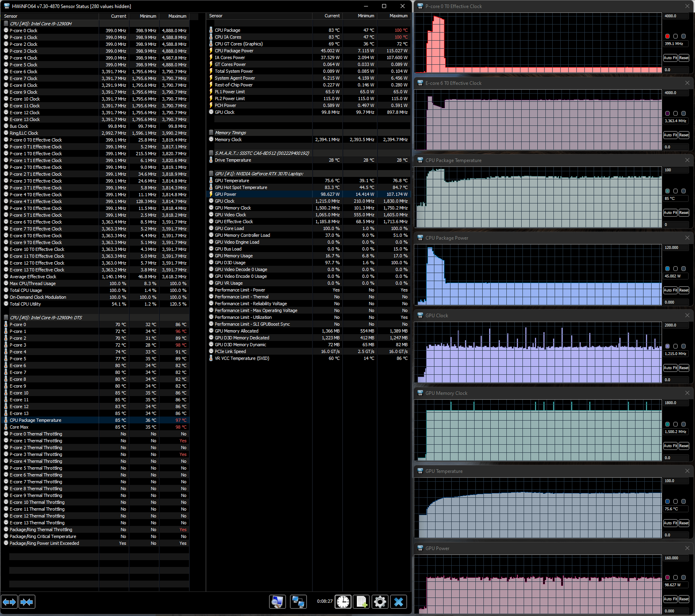Click Auto Fit in GPU Clock graph

(670, 368)
